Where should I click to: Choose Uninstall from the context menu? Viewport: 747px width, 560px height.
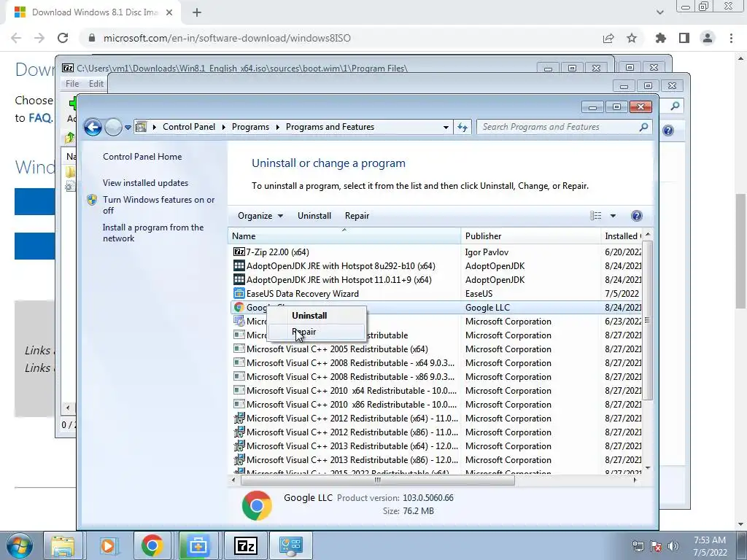coord(317,316)
